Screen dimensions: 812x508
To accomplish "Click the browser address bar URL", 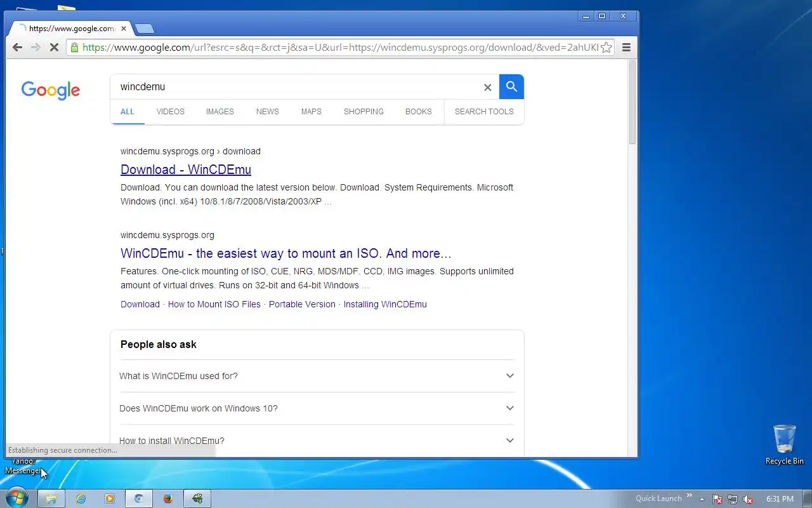I will [341, 48].
